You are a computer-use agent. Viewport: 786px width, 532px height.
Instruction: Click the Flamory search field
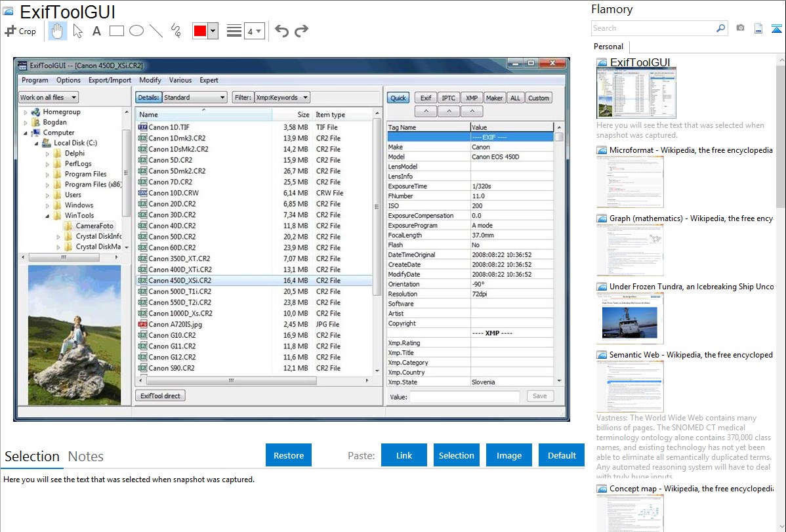(x=653, y=28)
